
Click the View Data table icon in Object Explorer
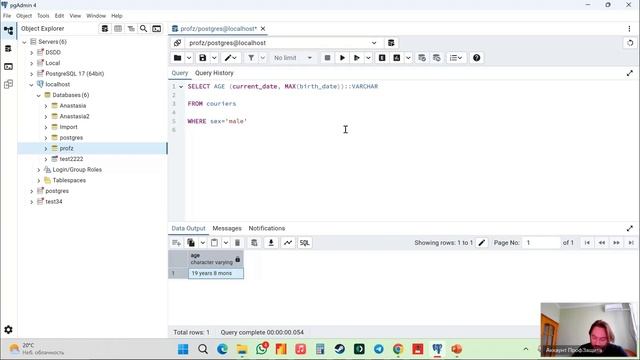tap(118, 29)
